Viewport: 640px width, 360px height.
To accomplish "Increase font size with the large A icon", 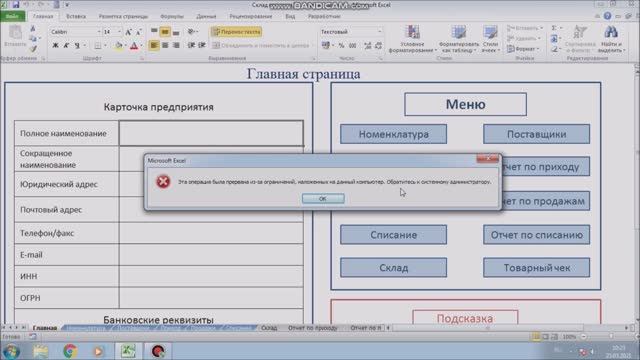I will pos(129,32).
